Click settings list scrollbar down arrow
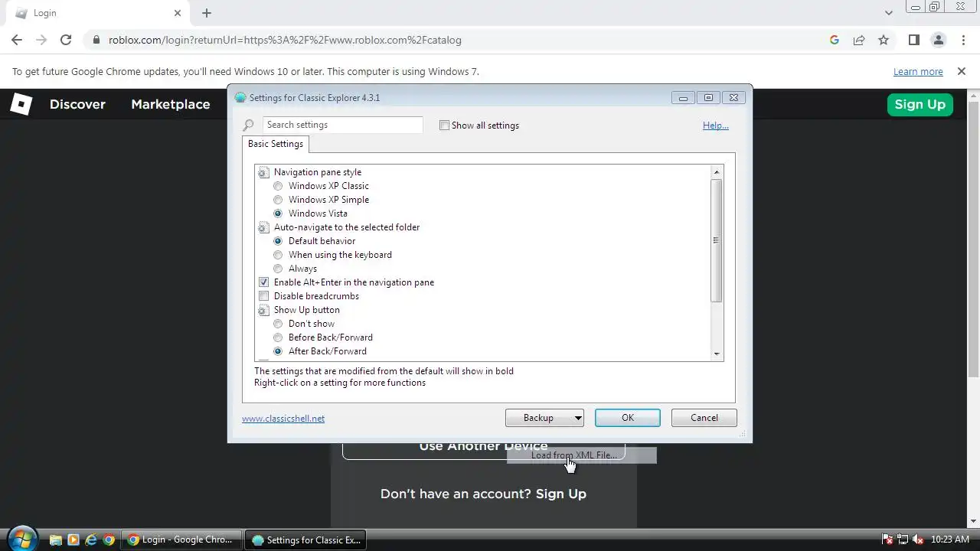This screenshot has height=551, width=980. click(717, 354)
